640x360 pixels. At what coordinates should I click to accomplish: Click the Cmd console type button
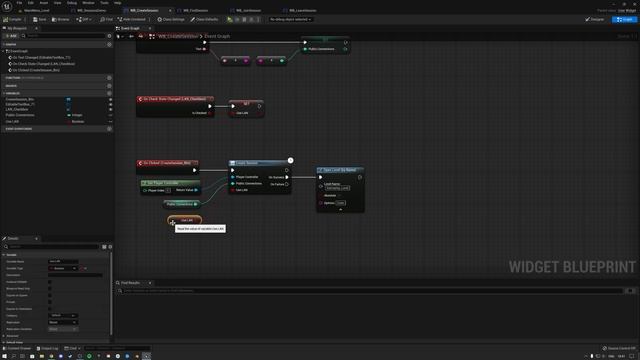point(73,348)
